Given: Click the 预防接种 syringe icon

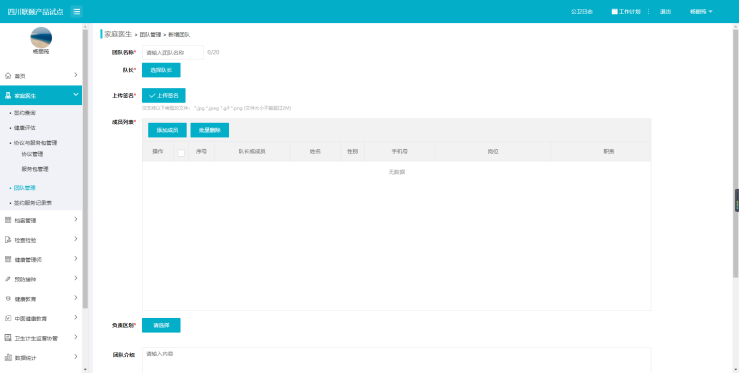Looking at the screenshot, I should (8, 279).
